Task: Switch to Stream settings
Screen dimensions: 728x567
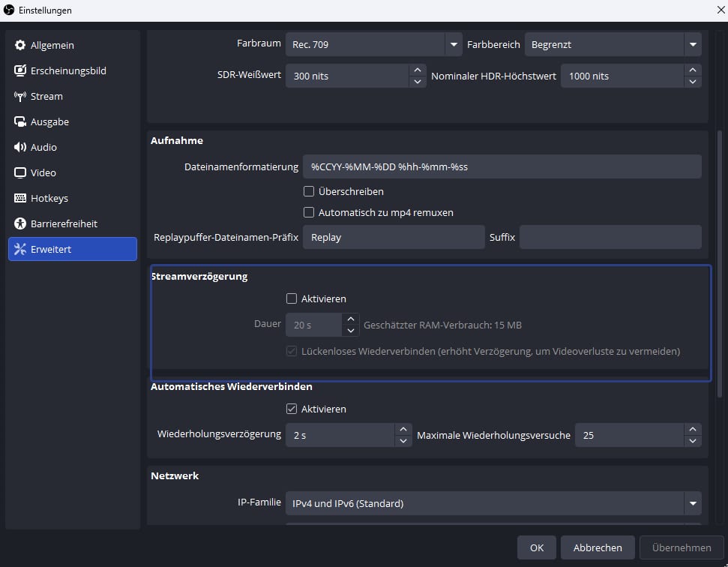Action: coord(73,96)
